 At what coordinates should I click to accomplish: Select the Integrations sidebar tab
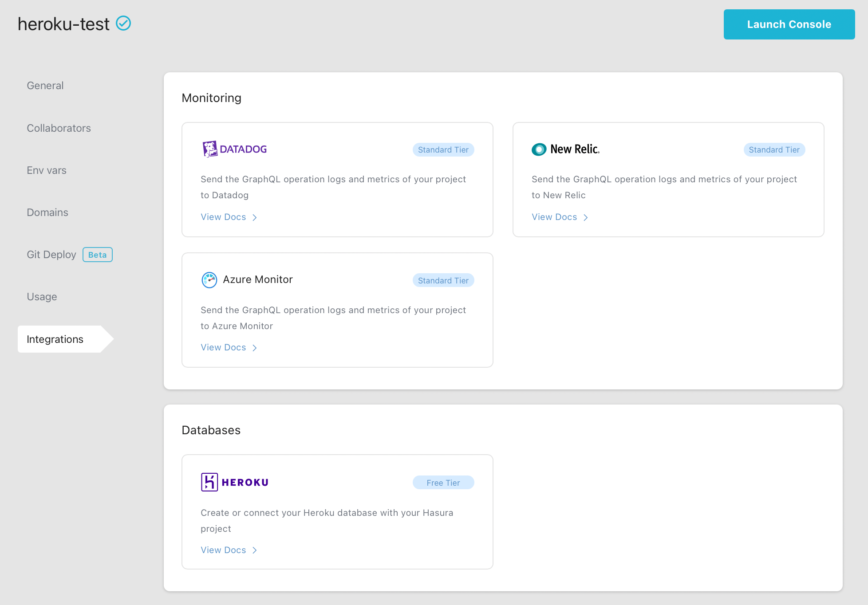pos(55,339)
